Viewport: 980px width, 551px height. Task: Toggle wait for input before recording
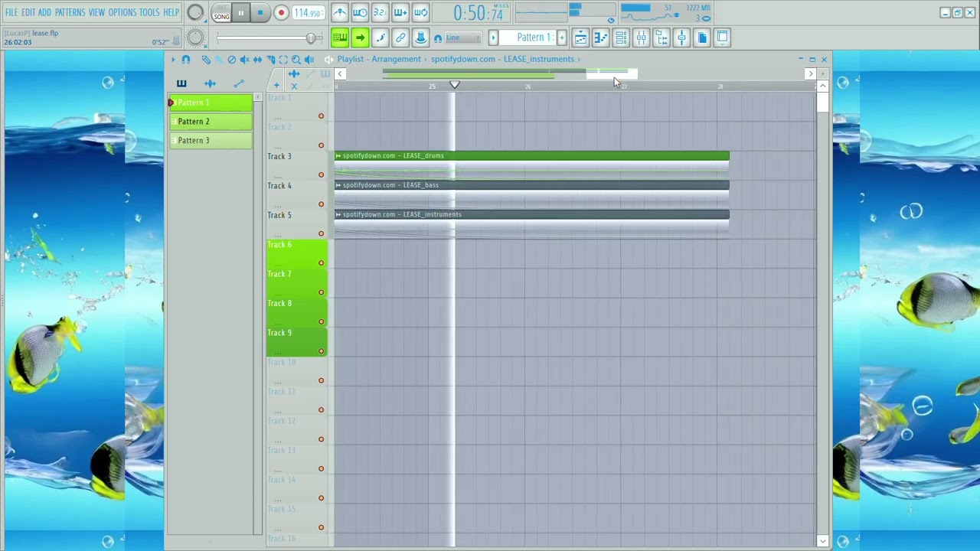pyautogui.click(x=360, y=12)
